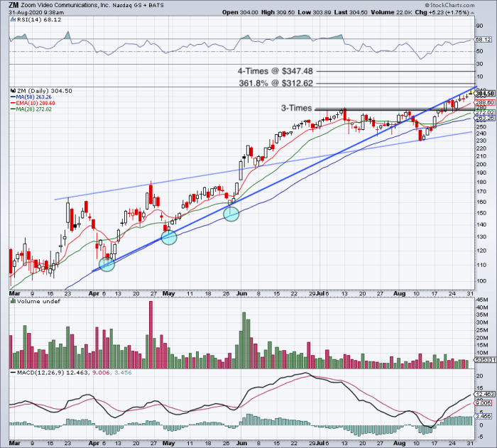Viewport: 497px width, 448px height.
Task: Click the red EMA(10) legend line
Action: (13, 103)
